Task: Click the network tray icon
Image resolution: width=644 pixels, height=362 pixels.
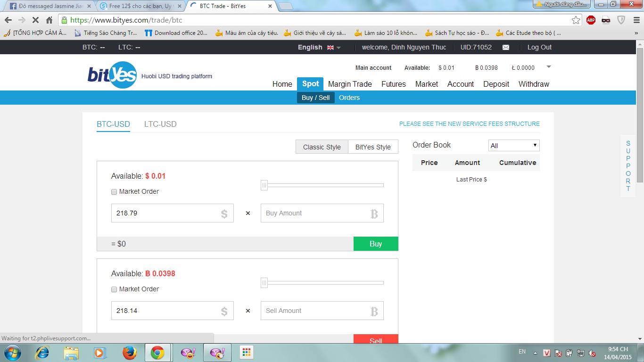Action: click(x=581, y=353)
